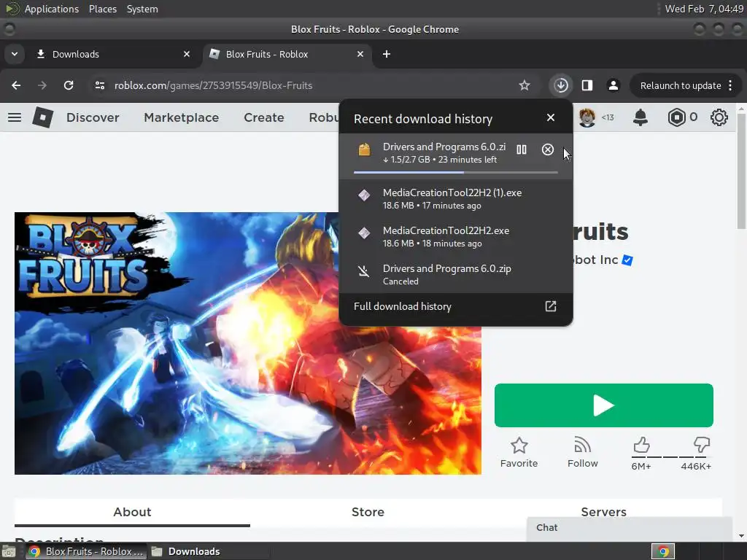This screenshot has height=560, width=747.
Task: Open the System menu
Action: [x=142, y=9]
